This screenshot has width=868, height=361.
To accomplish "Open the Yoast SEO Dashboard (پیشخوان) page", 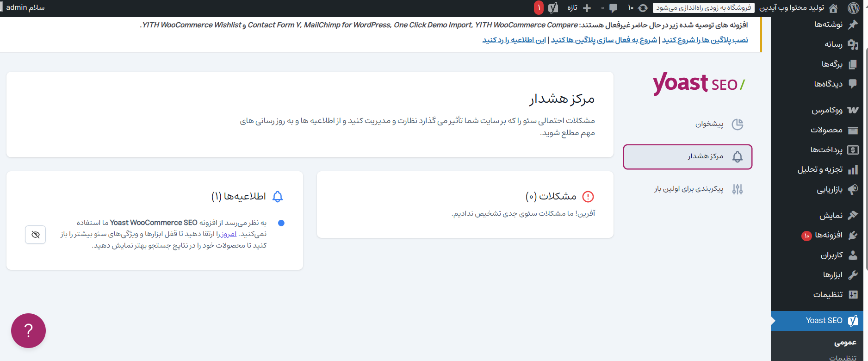I will 709,124.
